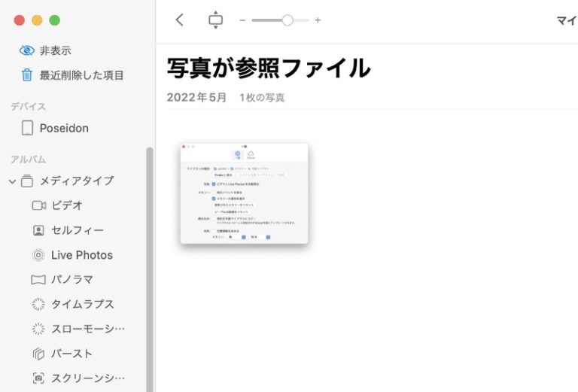578x392 pixels.
Task: Click the Panoramas (パノラマ) icon
Action: click(x=38, y=280)
